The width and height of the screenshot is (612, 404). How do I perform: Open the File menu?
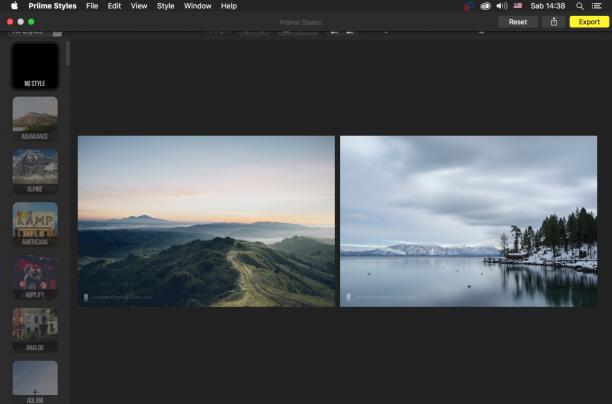click(x=92, y=6)
